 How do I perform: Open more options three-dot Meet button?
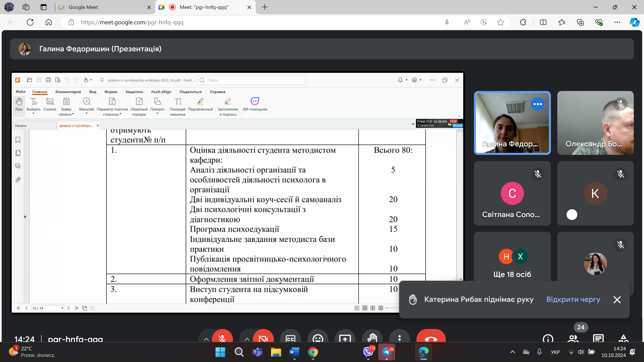tap(399, 338)
